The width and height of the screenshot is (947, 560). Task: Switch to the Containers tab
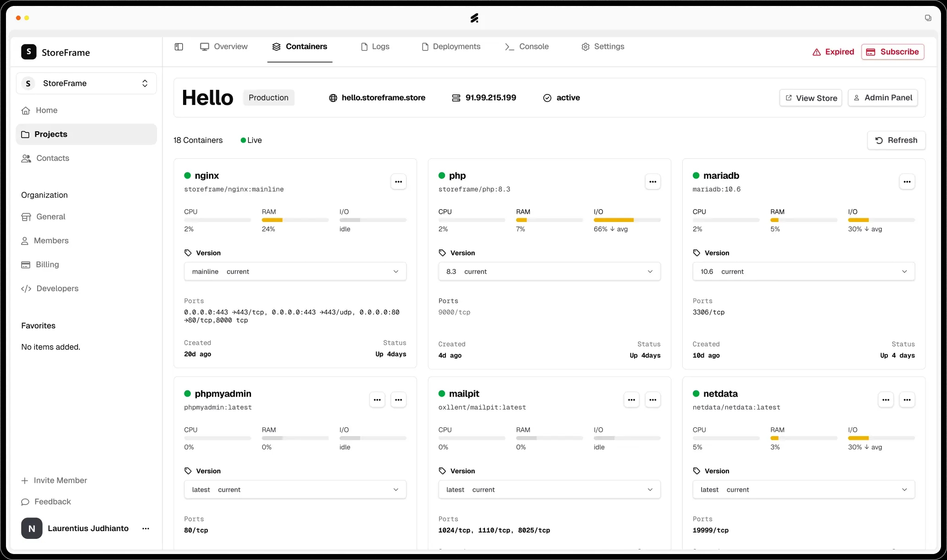point(299,46)
